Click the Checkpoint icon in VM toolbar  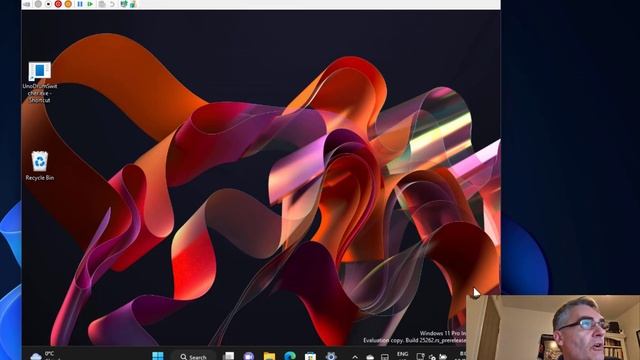coord(102,4)
